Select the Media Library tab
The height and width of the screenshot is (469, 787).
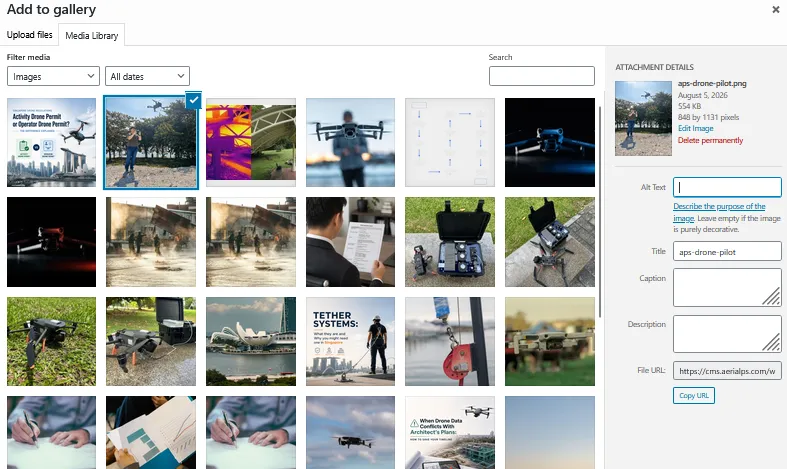point(92,35)
